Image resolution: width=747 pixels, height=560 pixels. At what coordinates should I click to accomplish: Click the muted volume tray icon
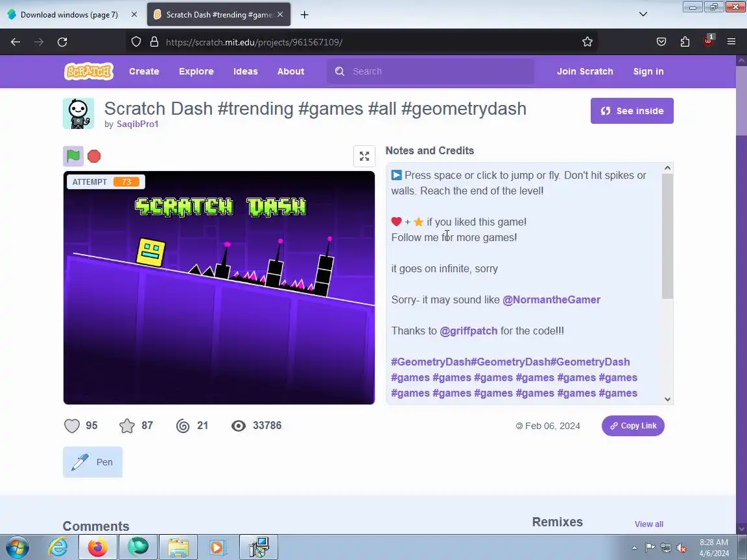click(x=682, y=548)
